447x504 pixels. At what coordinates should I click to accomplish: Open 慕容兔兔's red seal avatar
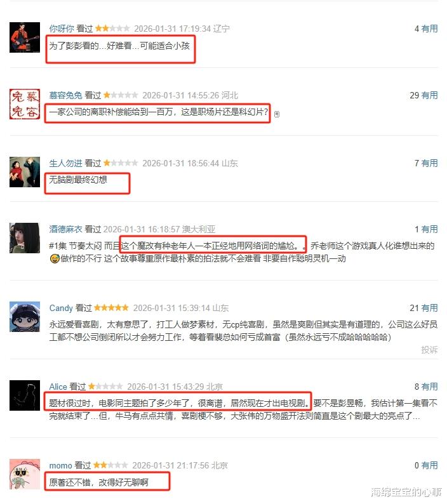(x=25, y=104)
